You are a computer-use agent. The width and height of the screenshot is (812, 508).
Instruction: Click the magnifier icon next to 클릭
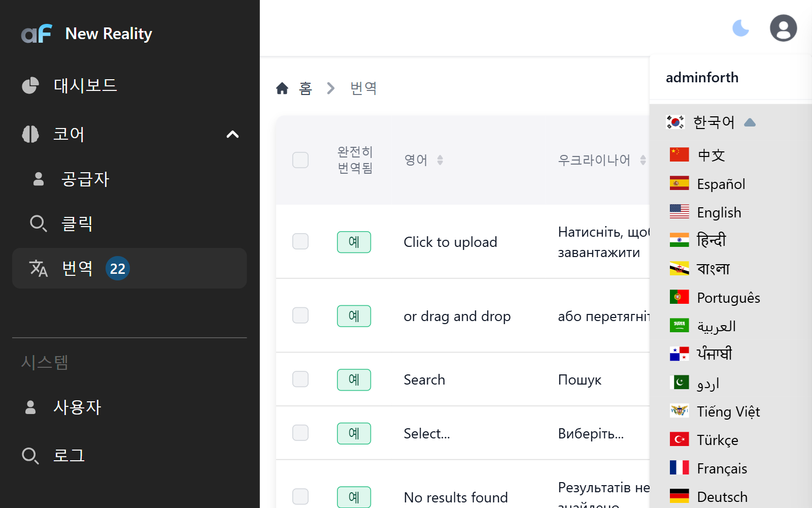click(38, 224)
